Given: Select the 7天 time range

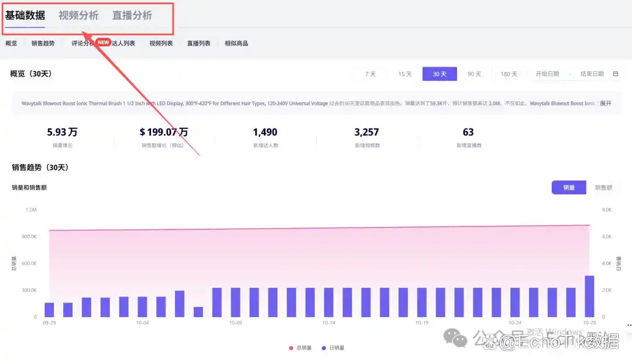Looking at the screenshot, I should point(370,74).
